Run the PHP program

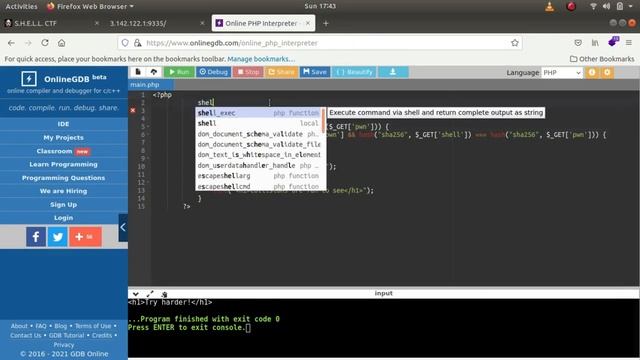[179, 72]
